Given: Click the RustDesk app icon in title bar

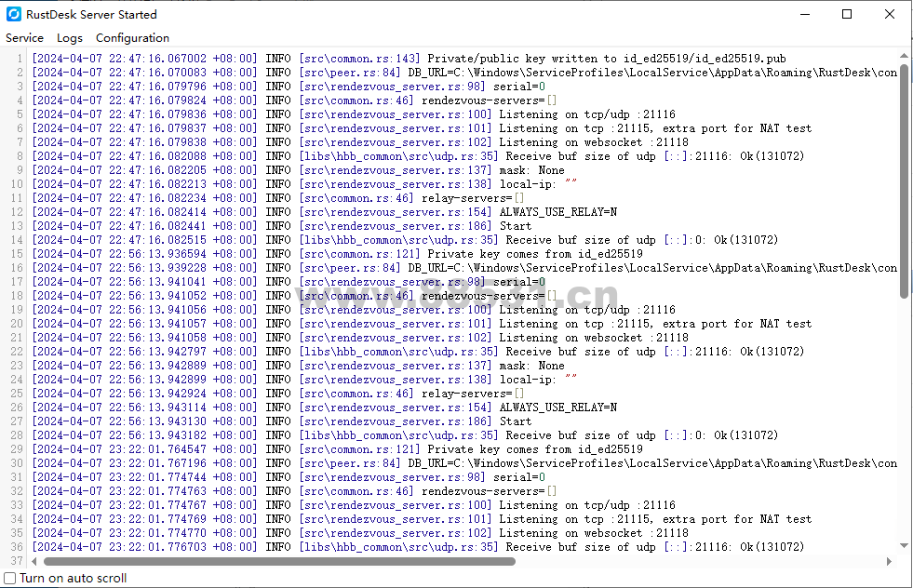Looking at the screenshot, I should 14,14.
